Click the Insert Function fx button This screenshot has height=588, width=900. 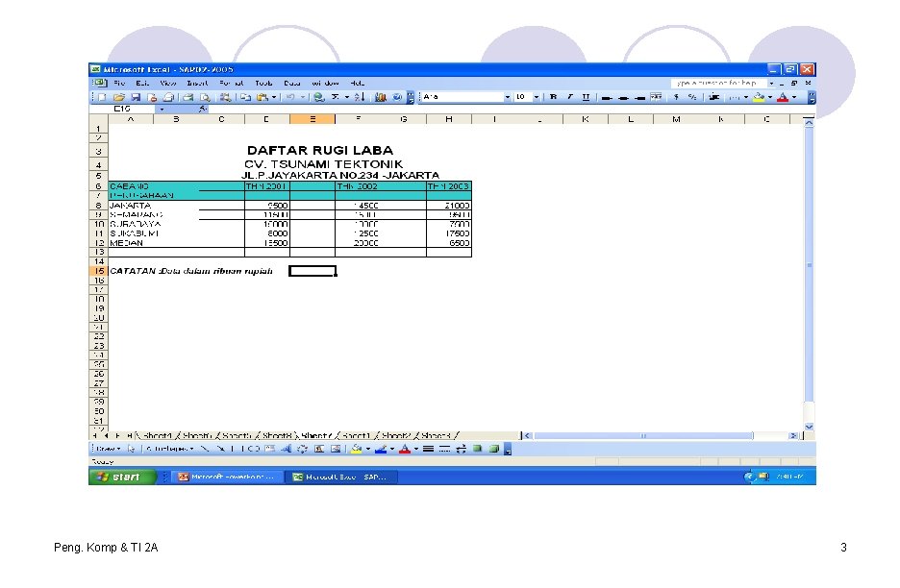point(202,109)
